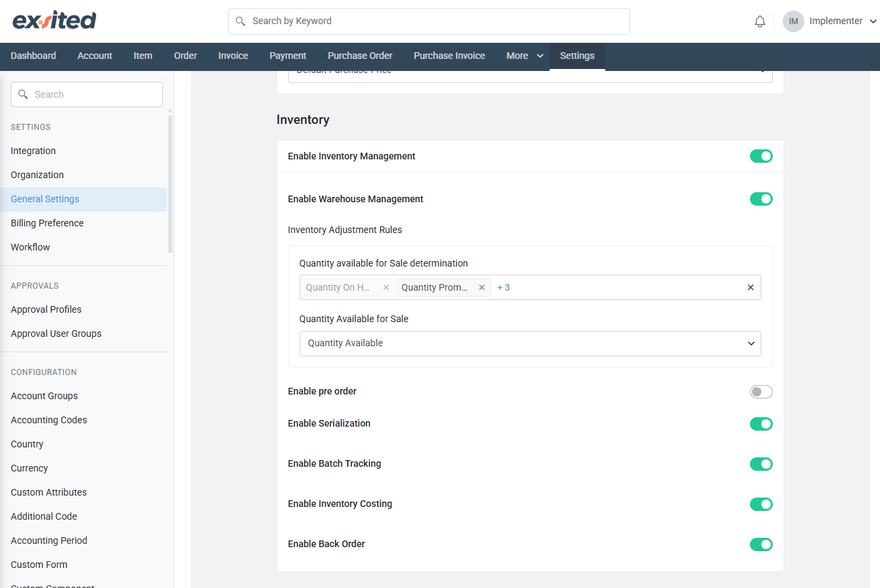Turn on Enable pre order
The width and height of the screenshot is (880, 588).
(761, 392)
